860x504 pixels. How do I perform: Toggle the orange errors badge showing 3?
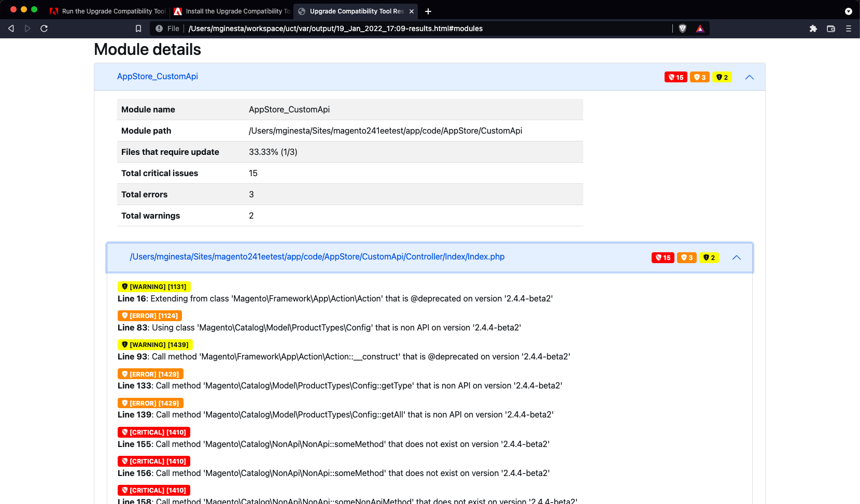point(700,77)
